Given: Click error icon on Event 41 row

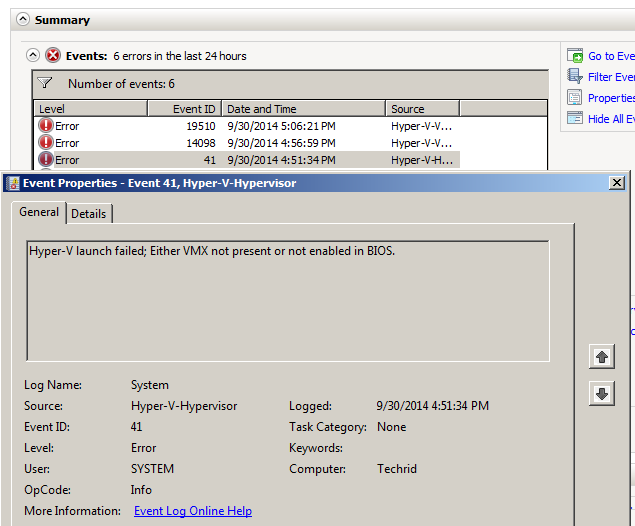Looking at the screenshot, I should tap(45, 160).
